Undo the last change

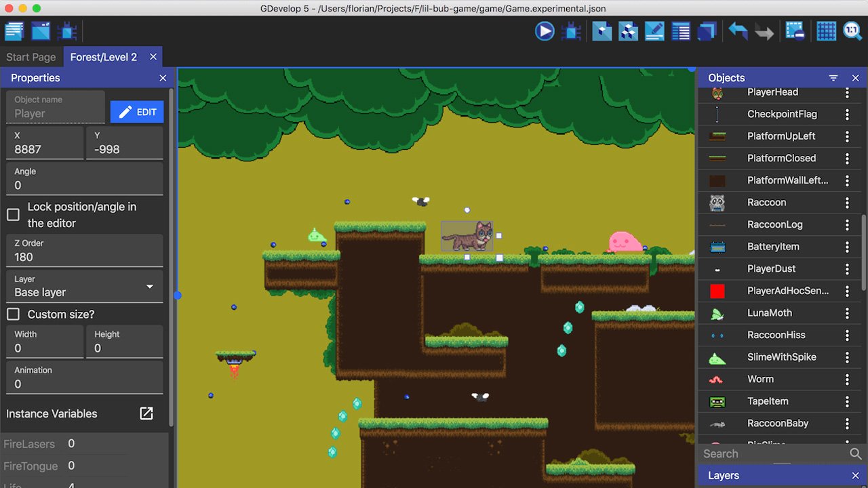[738, 30]
